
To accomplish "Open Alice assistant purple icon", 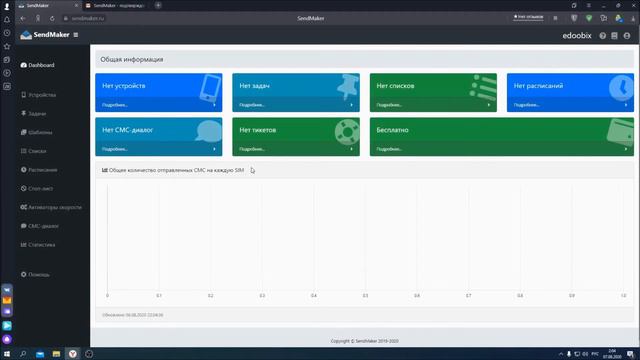I will pyautogui.click(x=7, y=339).
